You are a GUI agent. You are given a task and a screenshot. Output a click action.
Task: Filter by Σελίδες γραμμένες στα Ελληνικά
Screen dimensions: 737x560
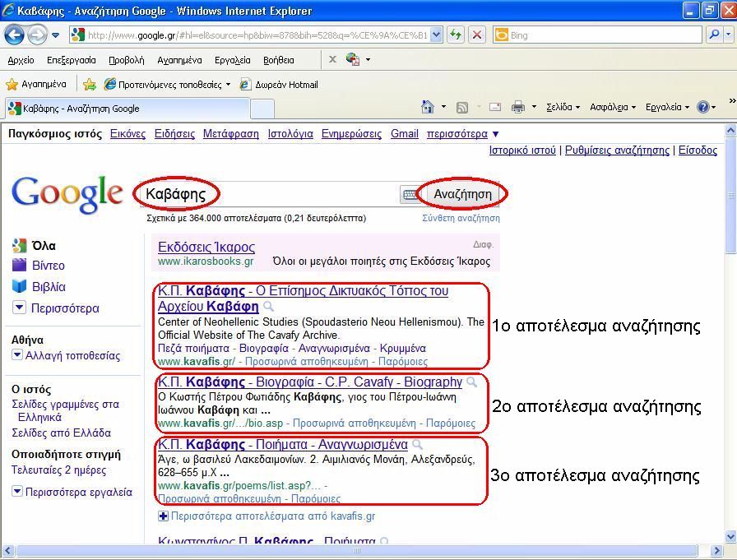click(x=65, y=410)
